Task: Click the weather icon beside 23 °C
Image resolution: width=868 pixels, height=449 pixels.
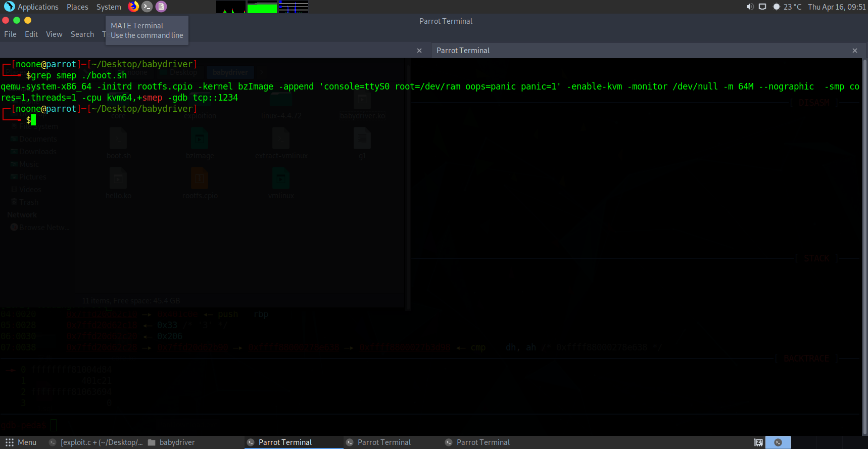Action: coord(777,7)
